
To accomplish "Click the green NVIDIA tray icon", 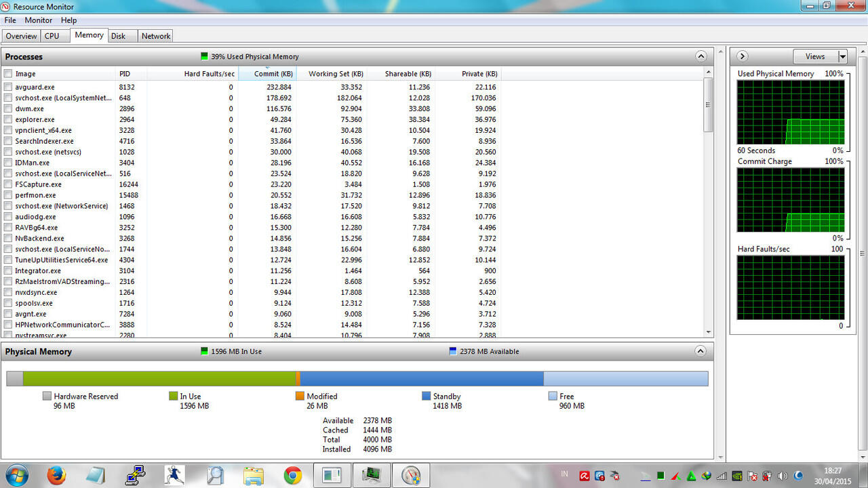I will coord(737,476).
